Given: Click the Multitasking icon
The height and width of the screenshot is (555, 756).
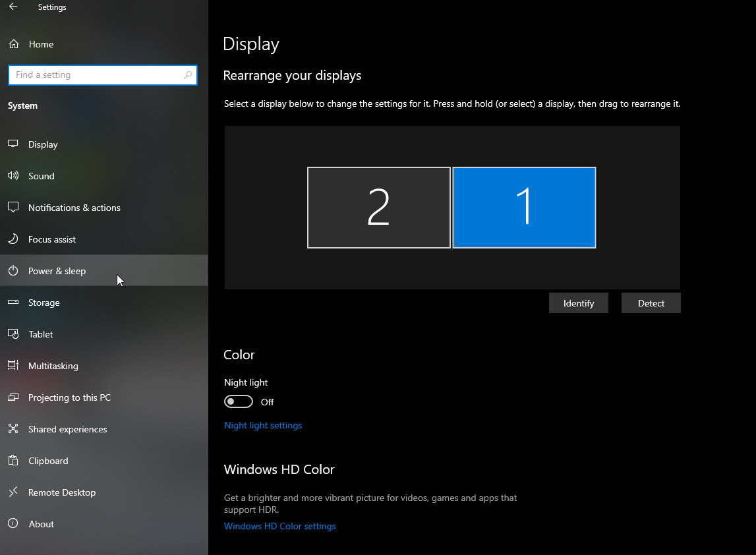Looking at the screenshot, I should click(13, 365).
